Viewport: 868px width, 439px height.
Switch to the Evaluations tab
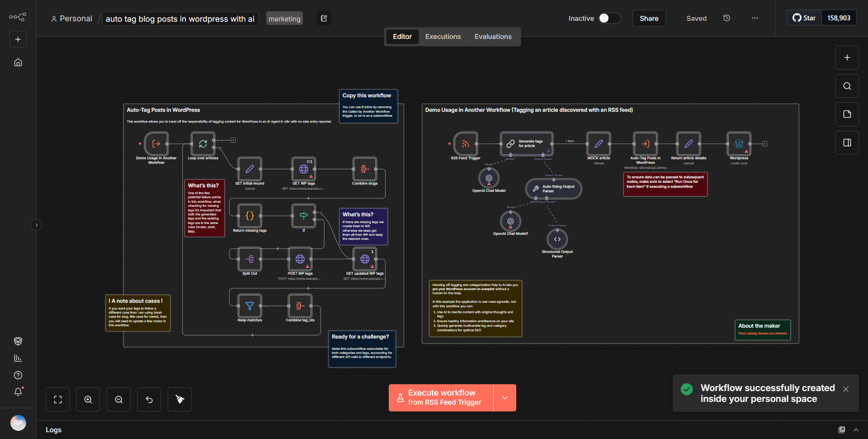(x=493, y=37)
